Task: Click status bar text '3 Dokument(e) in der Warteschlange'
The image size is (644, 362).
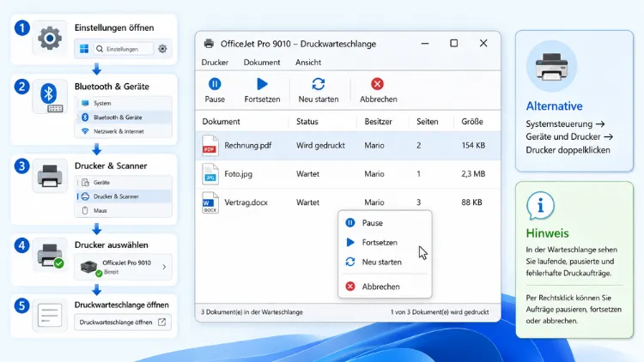Action: 252,312
